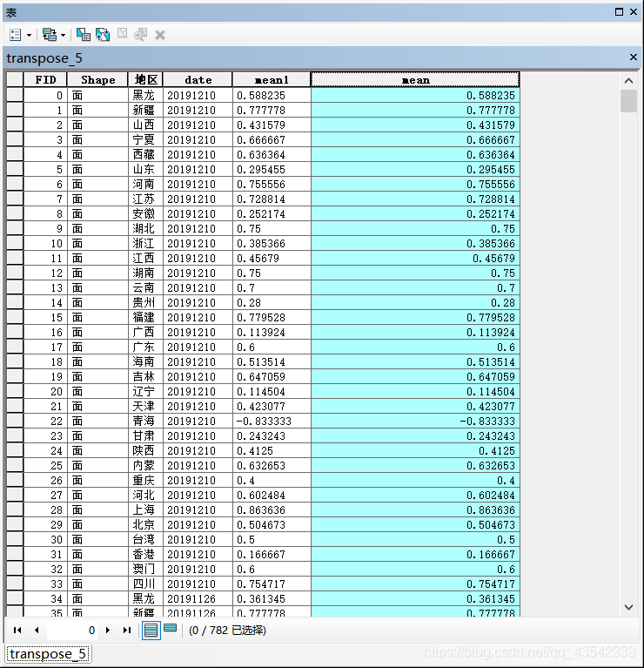The image size is (644, 668).
Task: Click the vertical scrollbar thumb
Action: [x=628, y=101]
